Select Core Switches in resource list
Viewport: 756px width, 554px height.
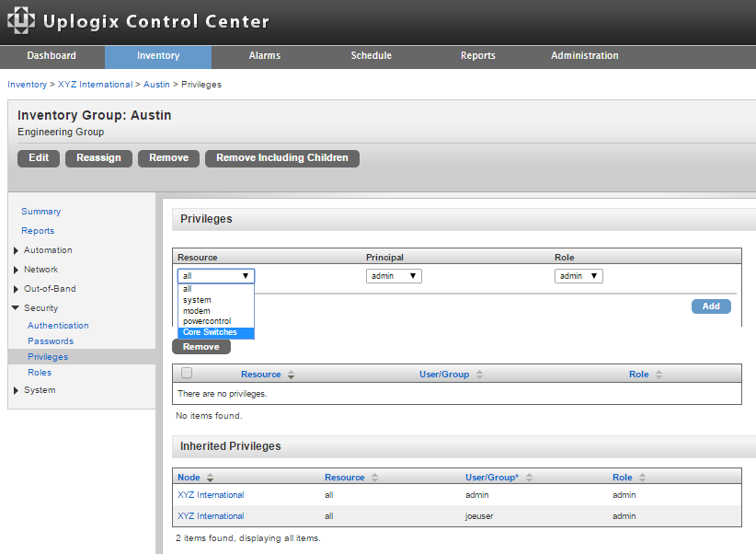coord(215,332)
